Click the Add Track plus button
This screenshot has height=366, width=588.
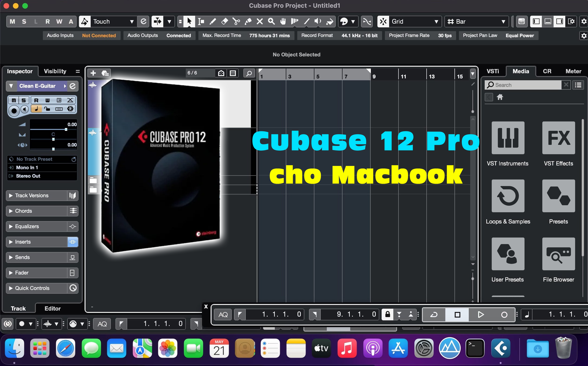tap(93, 73)
